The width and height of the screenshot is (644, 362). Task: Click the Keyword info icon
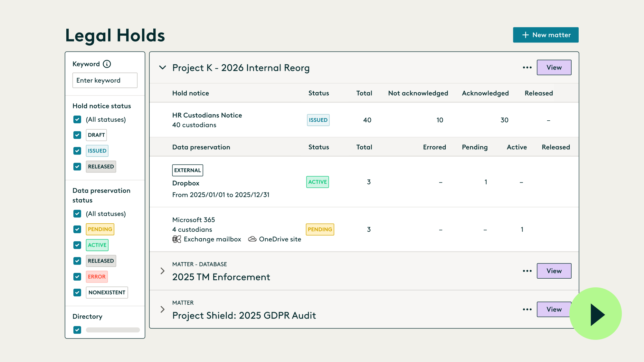107,64
